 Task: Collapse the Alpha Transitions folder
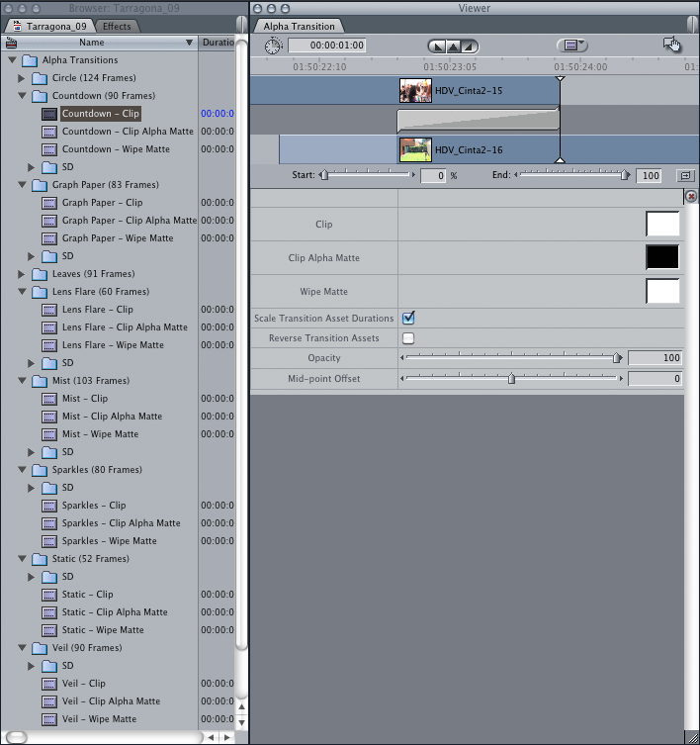pyautogui.click(x=12, y=60)
